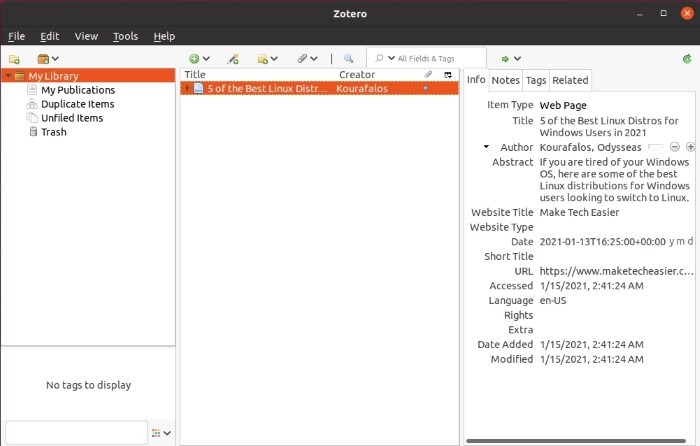
Task: Open the New Item dropdown arrow
Action: [206, 59]
